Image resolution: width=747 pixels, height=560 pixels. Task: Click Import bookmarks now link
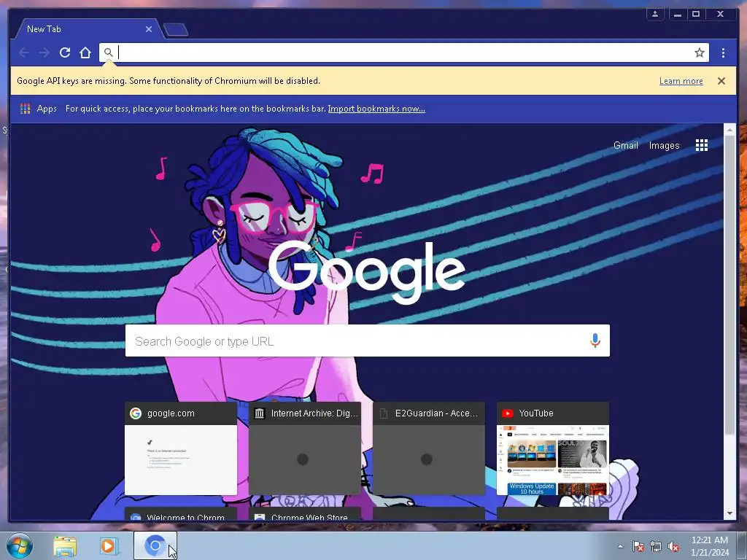376,109
